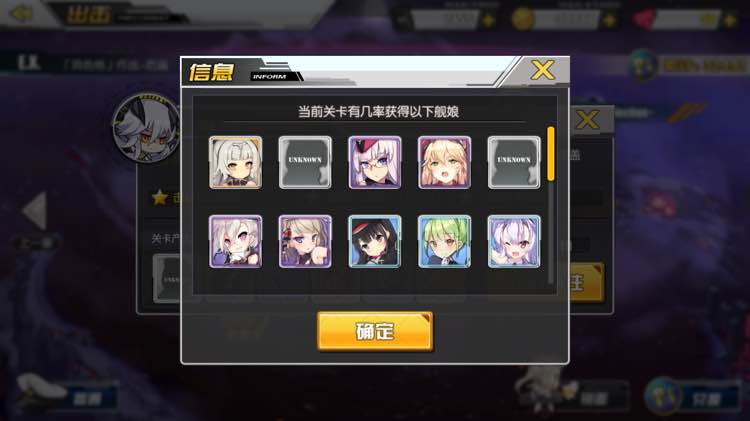This screenshot has width=750, height=421.
Task: Select the winking lavender-haired shipgirl portrait
Action: pos(514,241)
